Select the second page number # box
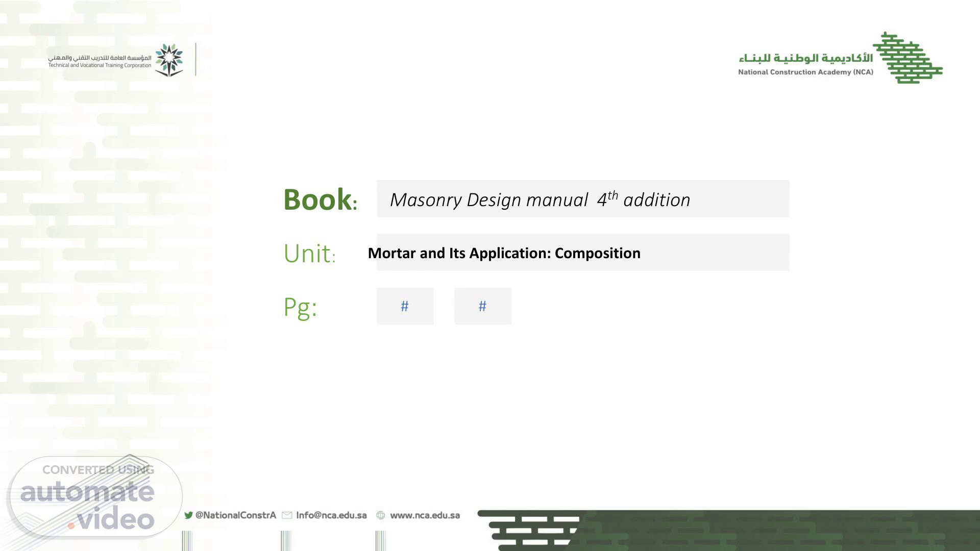Screen dimensions: 980x551 coord(483,306)
